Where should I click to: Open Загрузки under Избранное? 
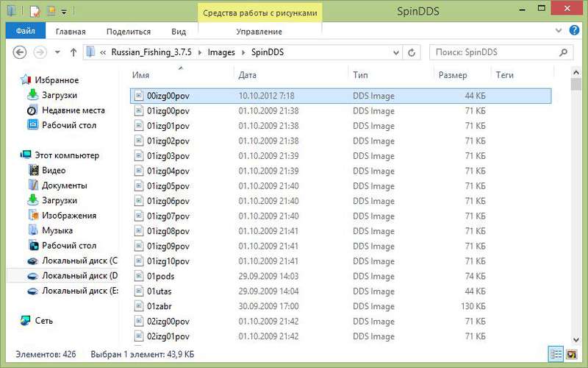tap(60, 95)
